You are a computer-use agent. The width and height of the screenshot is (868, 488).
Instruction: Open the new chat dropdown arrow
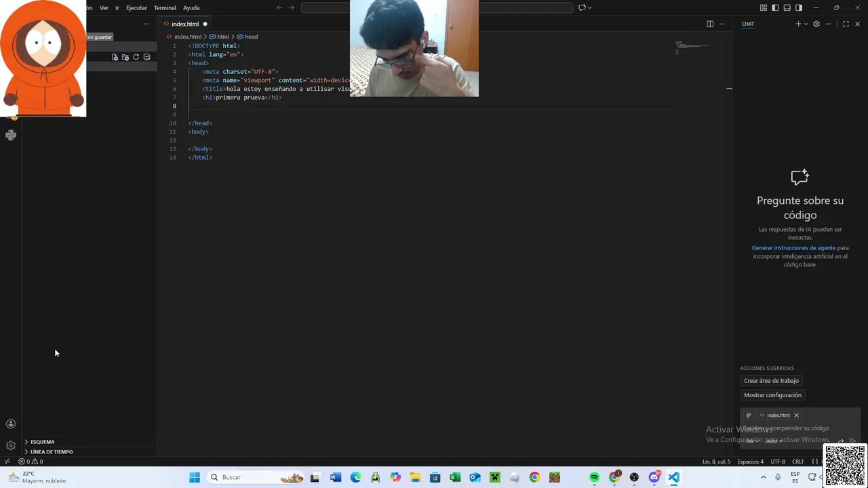coord(806,24)
